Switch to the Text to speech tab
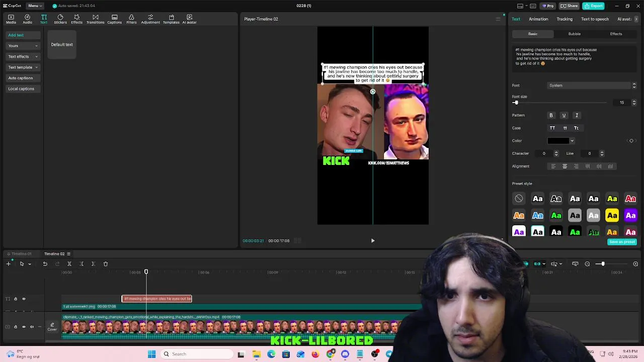Screen dimensions: 644x362 [x=595, y=19]
